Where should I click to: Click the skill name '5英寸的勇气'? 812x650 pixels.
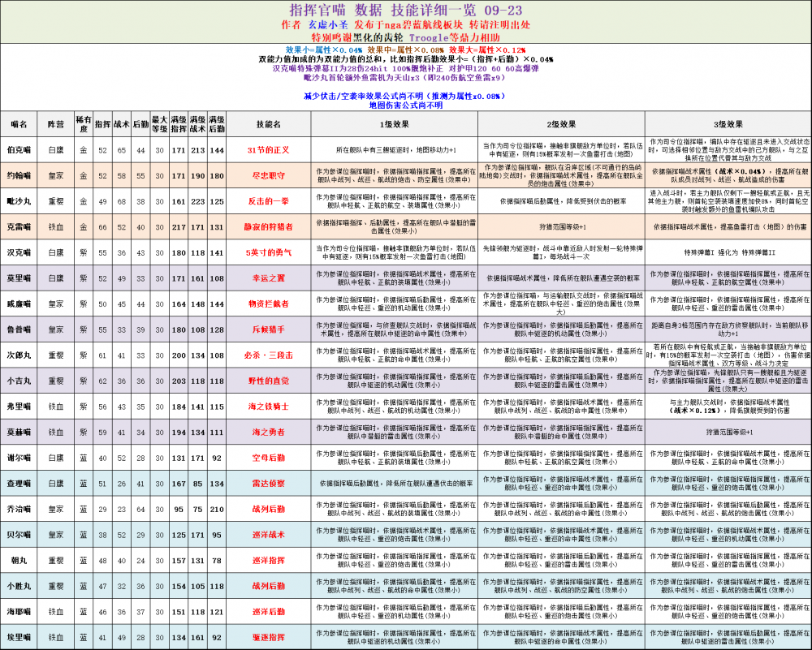pos(268,252)
